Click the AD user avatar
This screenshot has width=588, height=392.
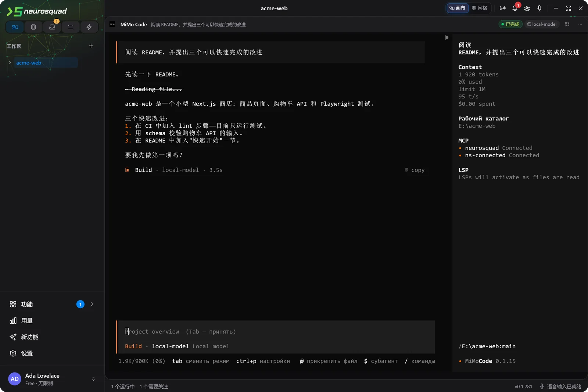(15, 379)
